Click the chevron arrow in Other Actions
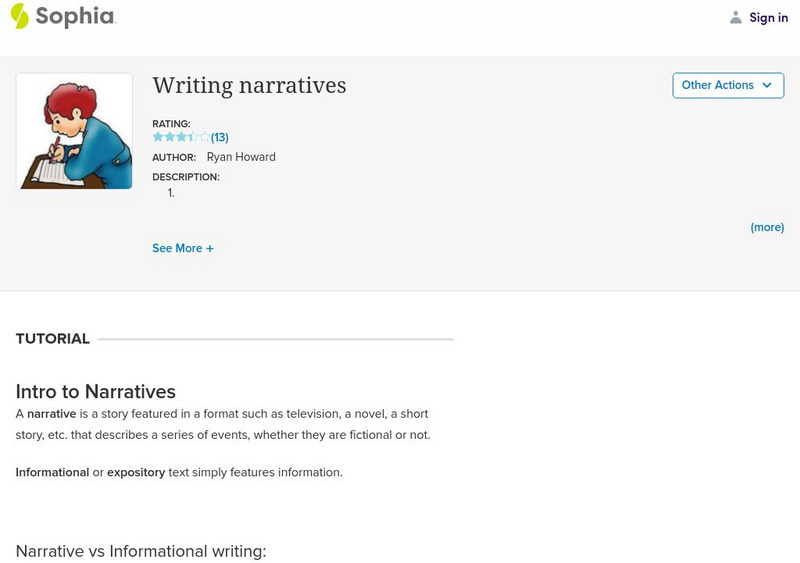 coord(767,86)
